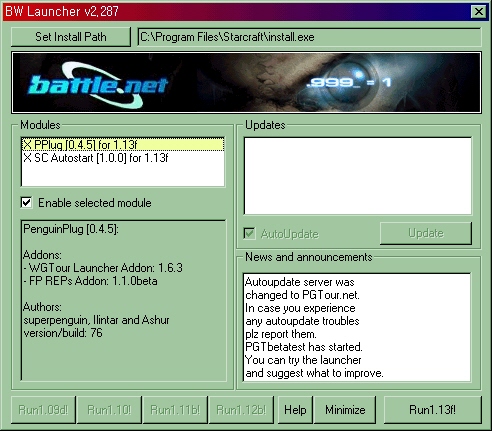The width and height of the screenshot is (492, 431).
Task: Click the Run1.10! button
Action: click(x=109, y=410)
